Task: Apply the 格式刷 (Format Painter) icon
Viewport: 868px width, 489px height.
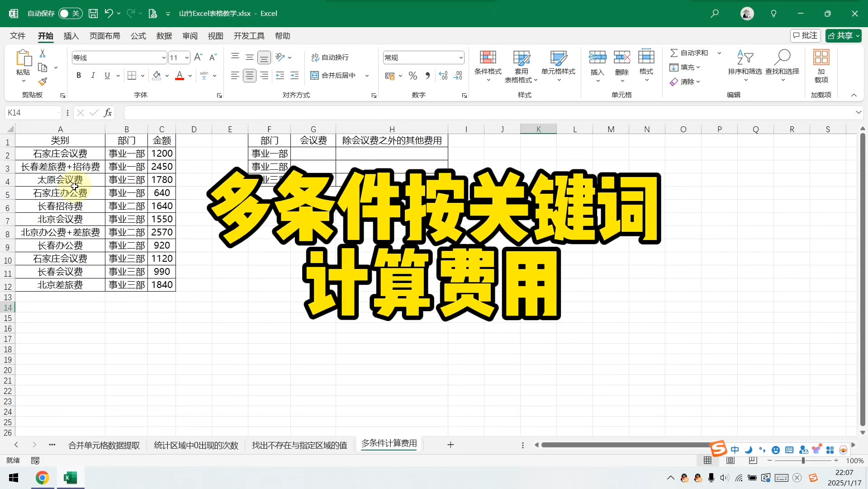Action: [43, 81]
